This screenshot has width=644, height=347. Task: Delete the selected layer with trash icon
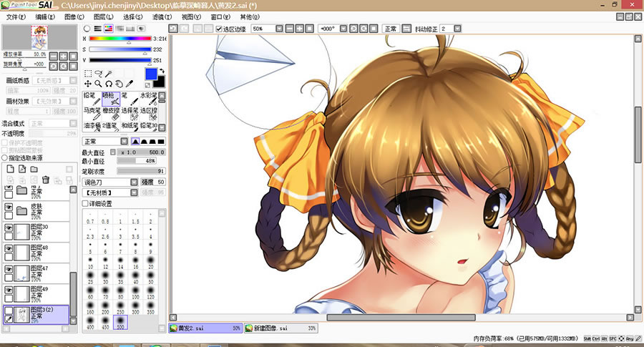coord(46,180)
